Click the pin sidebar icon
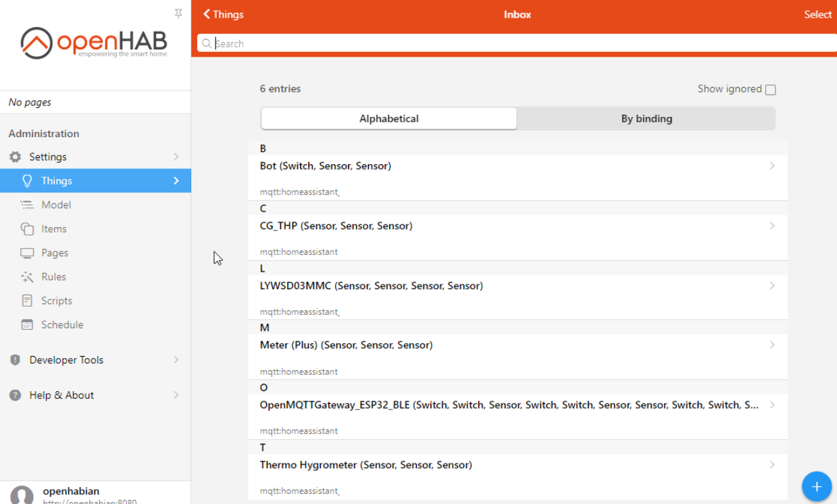This screenshot has width=837, height=504. [x=178, y=14]
